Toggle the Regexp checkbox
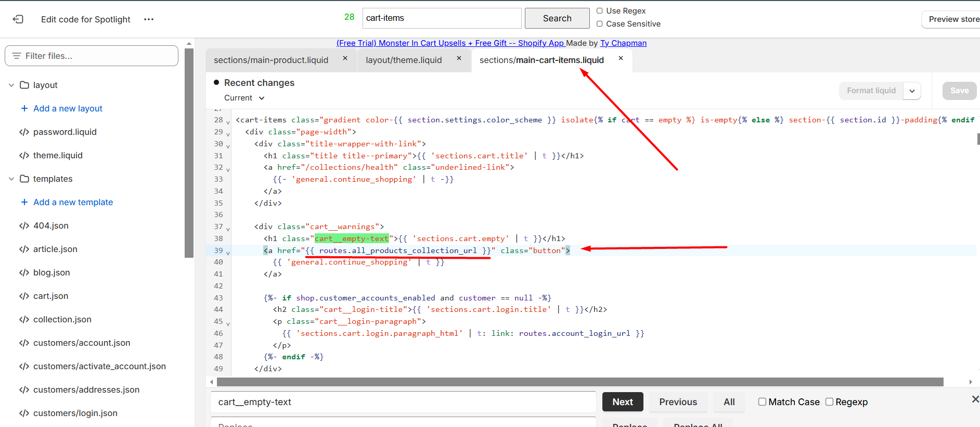The height and width of the screenshot is (427, 980). pyautogui.click(x=830, y=401)
